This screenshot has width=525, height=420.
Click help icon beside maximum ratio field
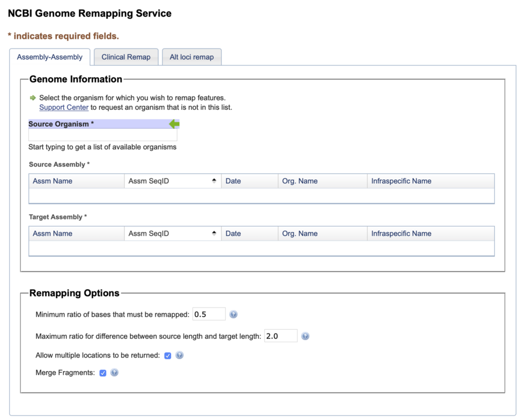click(305, 336)
